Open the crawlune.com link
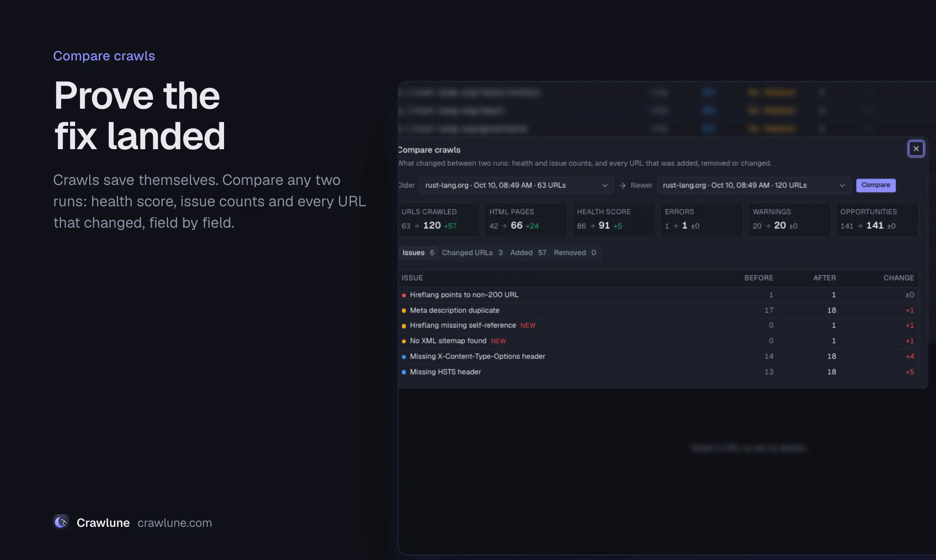Image resolution: width=936 pixels, height=560 pixels. pos(175,523)
